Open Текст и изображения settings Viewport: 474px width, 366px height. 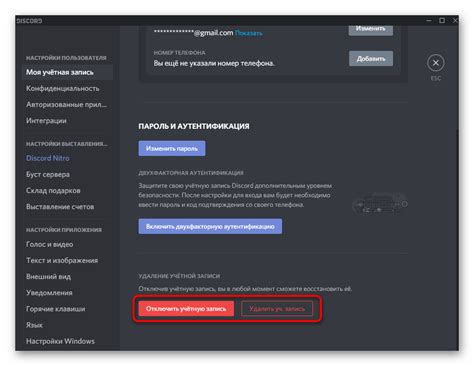tap(62, 260)
